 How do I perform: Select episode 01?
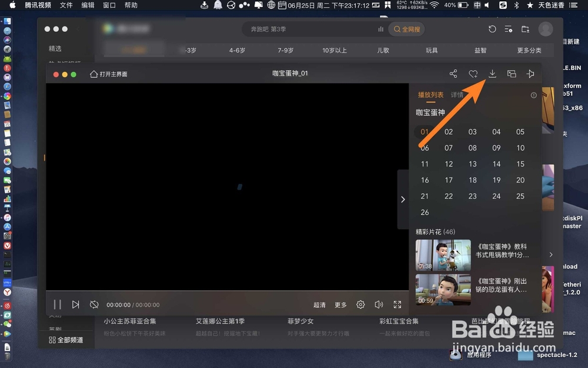tap(425, 132)
